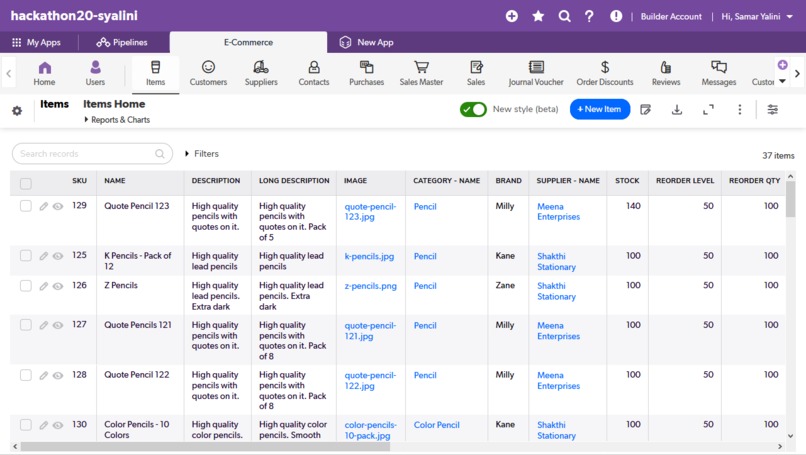
Task: Open the z-pencils.png image link
Action: pyautogui.click(x=371, y=286)
